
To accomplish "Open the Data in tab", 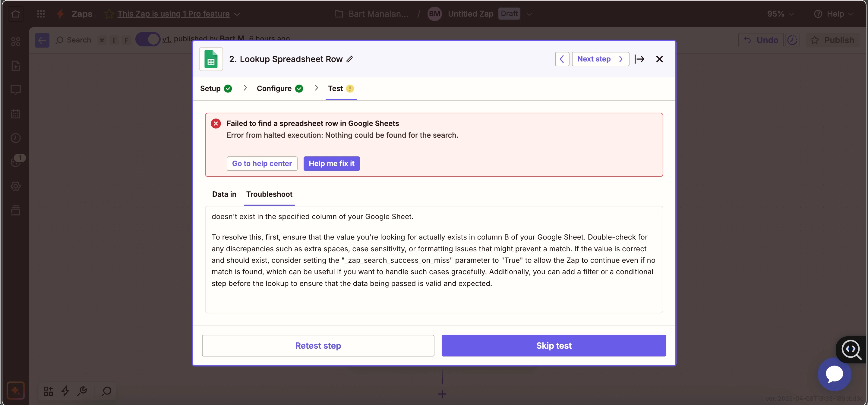I will (224, 194).
